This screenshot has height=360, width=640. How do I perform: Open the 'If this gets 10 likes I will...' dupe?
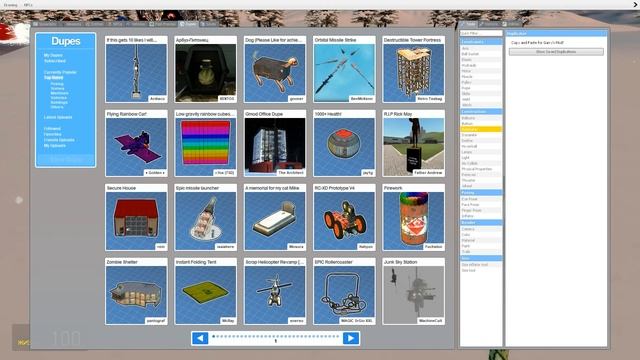[136, 69]
